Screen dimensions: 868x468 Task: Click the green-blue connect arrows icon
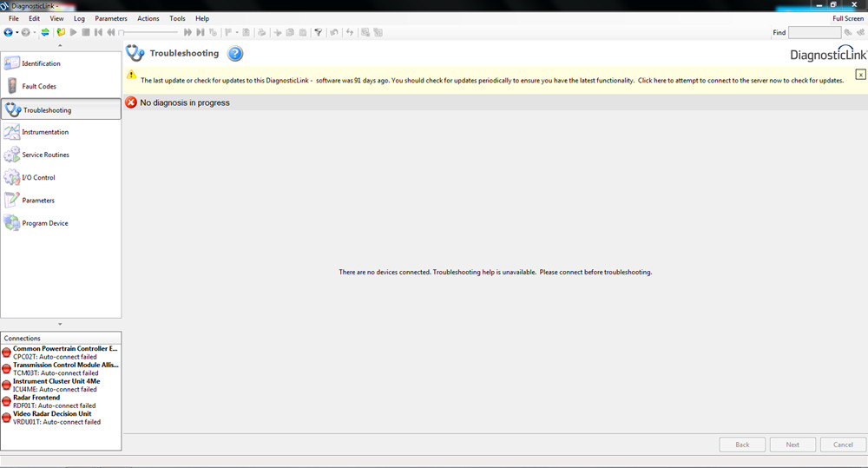[45, 33]
